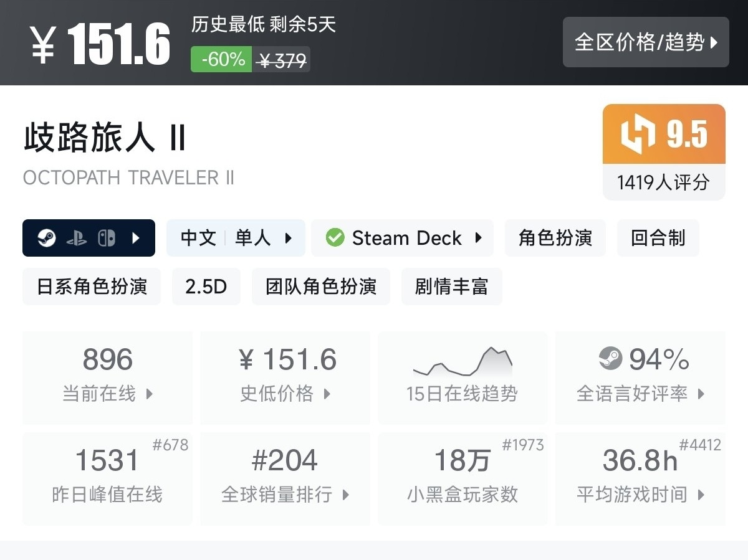Expand the 中文 单人 language details
The height and width of the screenshot is (560, 748).
pyautogui.click(x=236, y=238)
